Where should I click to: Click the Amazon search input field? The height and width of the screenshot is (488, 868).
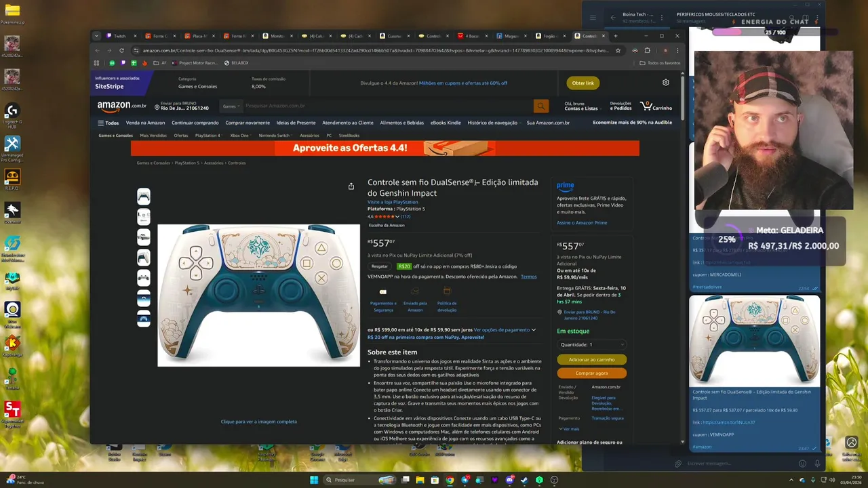point(387,106)
